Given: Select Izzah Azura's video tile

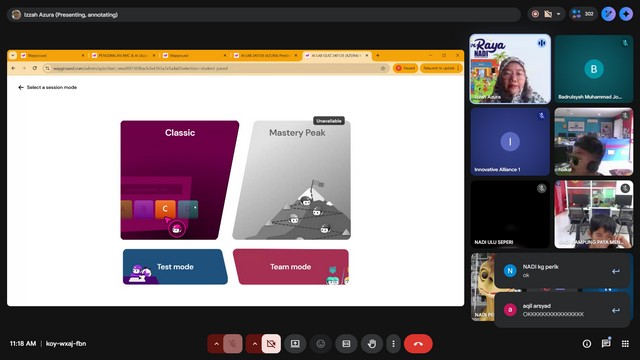Looking at the screenshot, I should click(x=510, y=69).
